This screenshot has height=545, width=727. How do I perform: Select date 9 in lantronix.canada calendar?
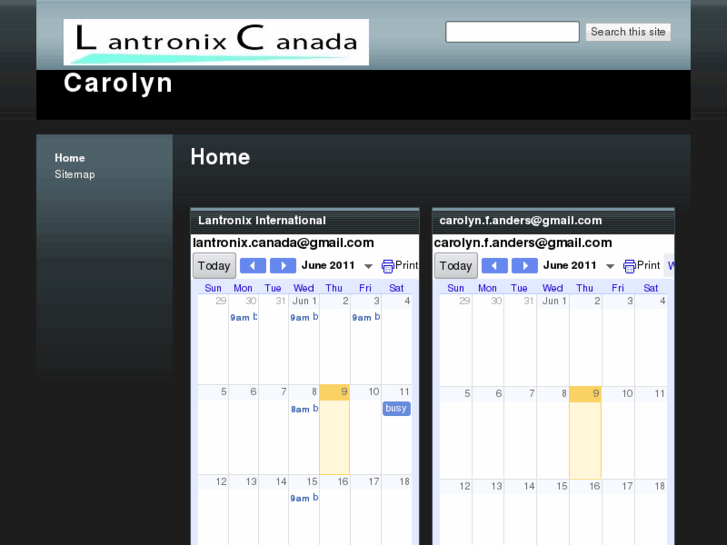pyautogui.click(x=344, y=392)
